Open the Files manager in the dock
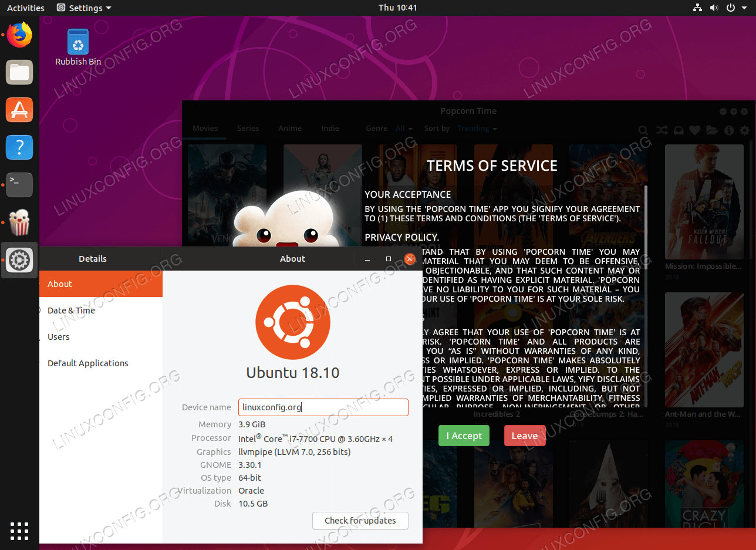 (x=19, y=73)
